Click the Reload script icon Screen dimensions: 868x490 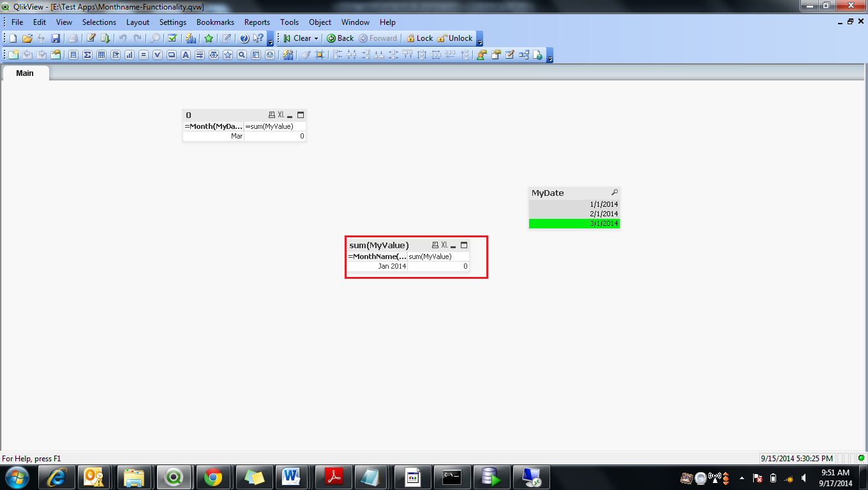pos(105,38)
